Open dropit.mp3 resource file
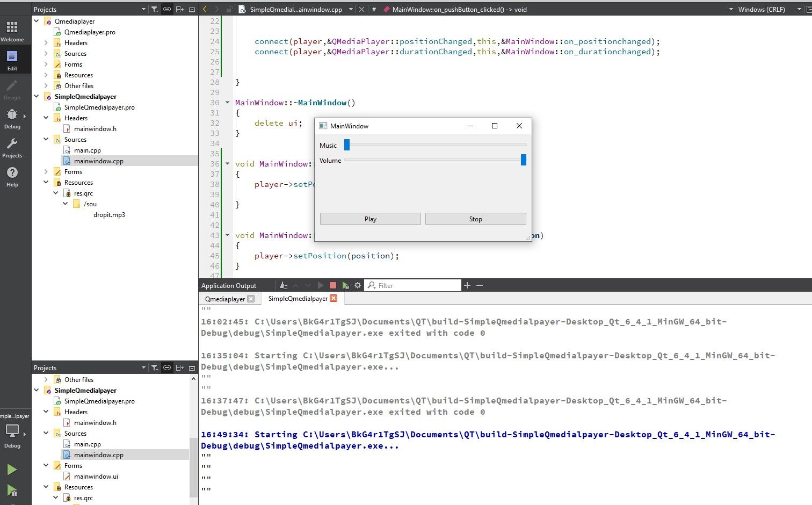The width and height of the screenshot is (812, 505). pos(109,214)
